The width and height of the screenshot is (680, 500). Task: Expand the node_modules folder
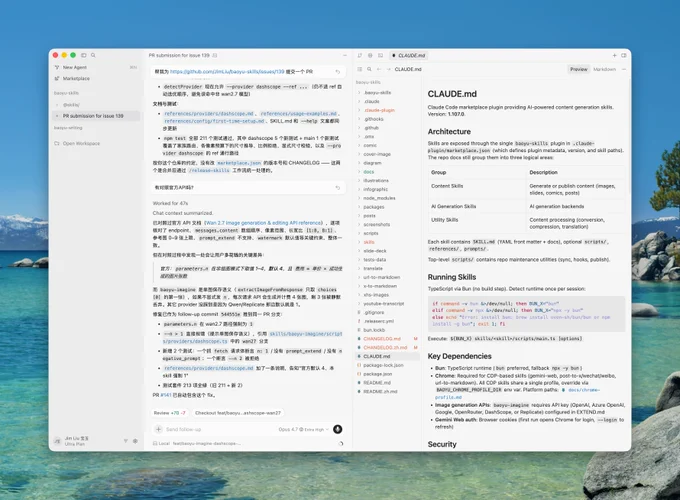click(x=379, y=198)
